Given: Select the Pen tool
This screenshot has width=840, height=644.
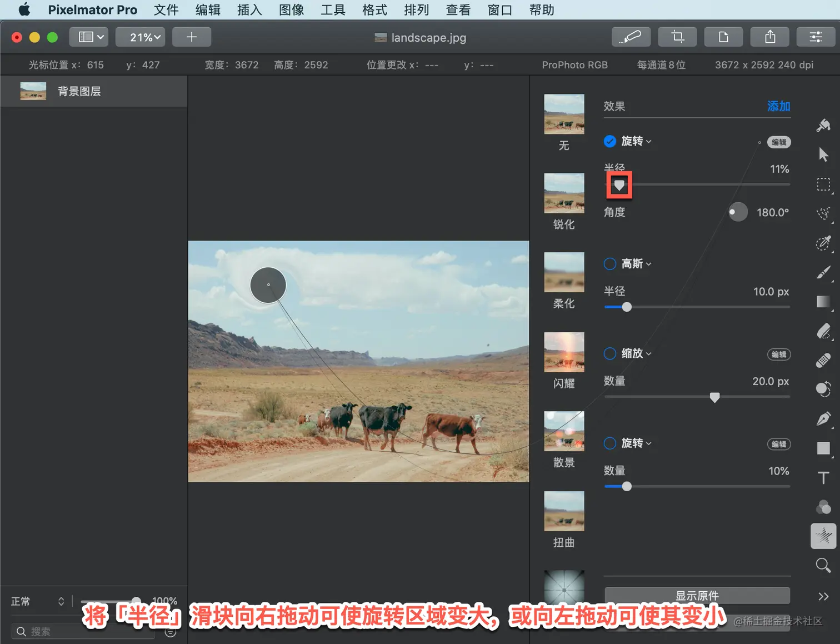Looking at the screenshot, I should tap(823, 419).
